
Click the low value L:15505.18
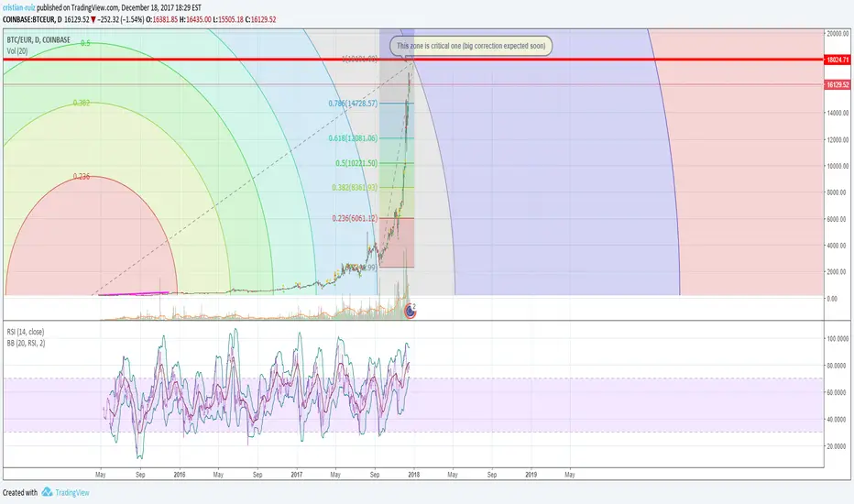coord(227,19)
